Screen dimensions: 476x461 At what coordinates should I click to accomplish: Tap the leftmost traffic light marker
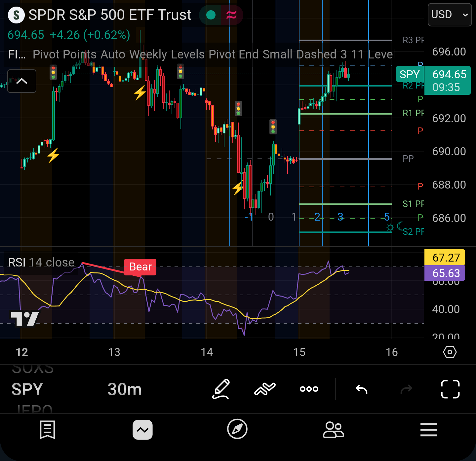[x=53, y=72]
